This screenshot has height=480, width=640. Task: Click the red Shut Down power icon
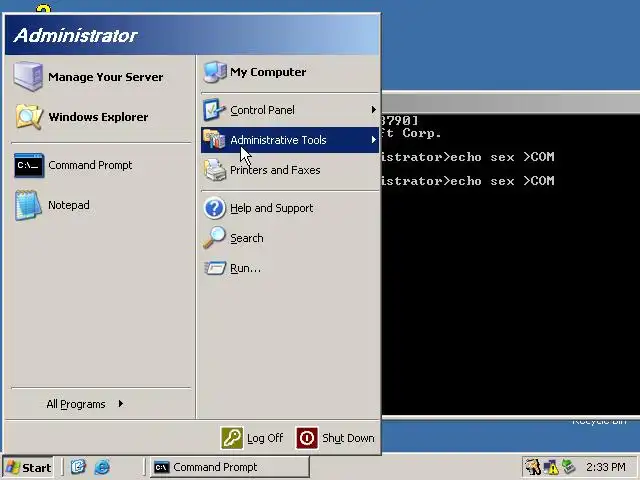pos(307,438)
